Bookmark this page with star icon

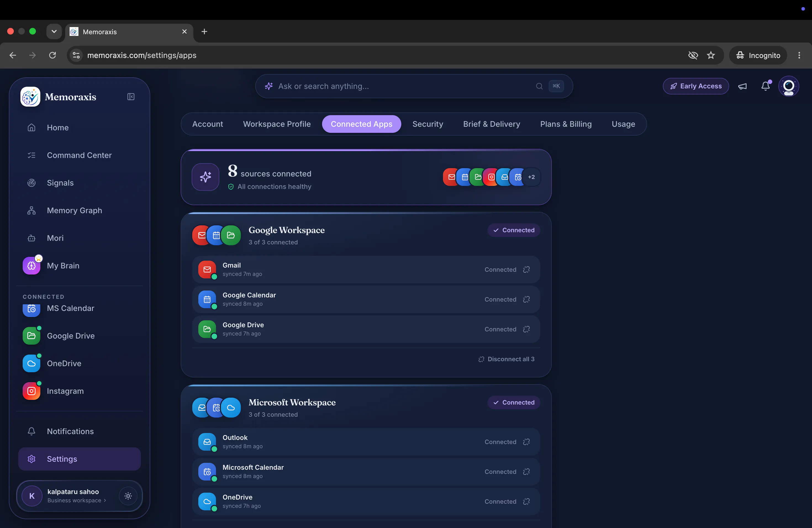711,55
